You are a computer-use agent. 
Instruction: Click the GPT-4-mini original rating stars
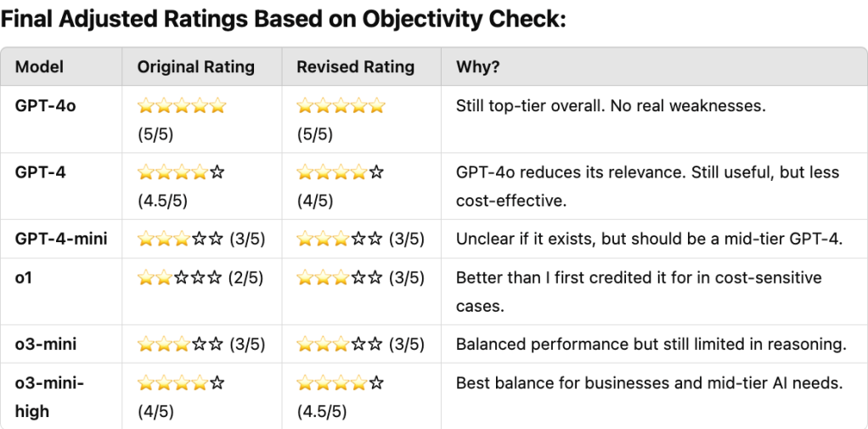[180, 239]
